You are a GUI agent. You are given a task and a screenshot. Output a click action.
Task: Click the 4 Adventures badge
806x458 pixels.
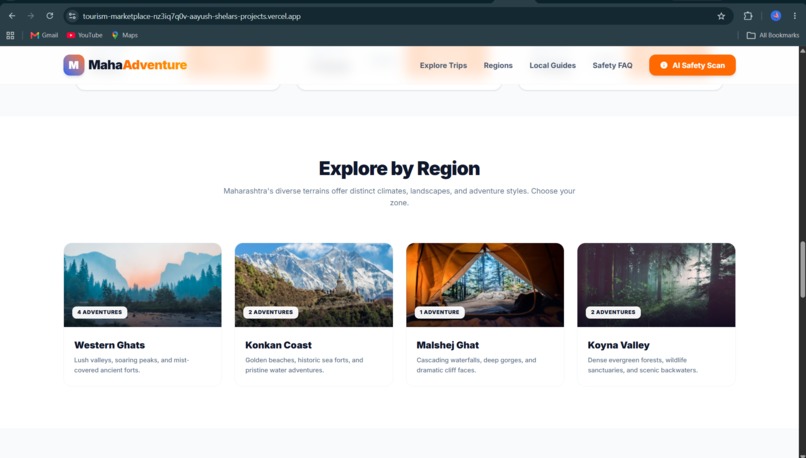(x=100, y=312)
